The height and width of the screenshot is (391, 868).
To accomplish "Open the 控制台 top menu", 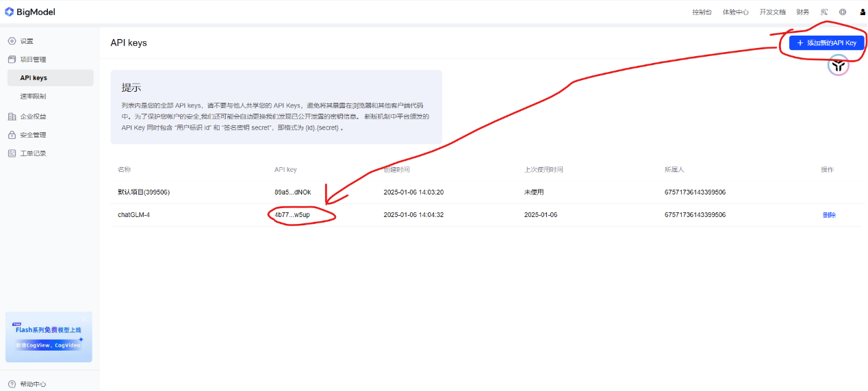I will pos(702,12).
